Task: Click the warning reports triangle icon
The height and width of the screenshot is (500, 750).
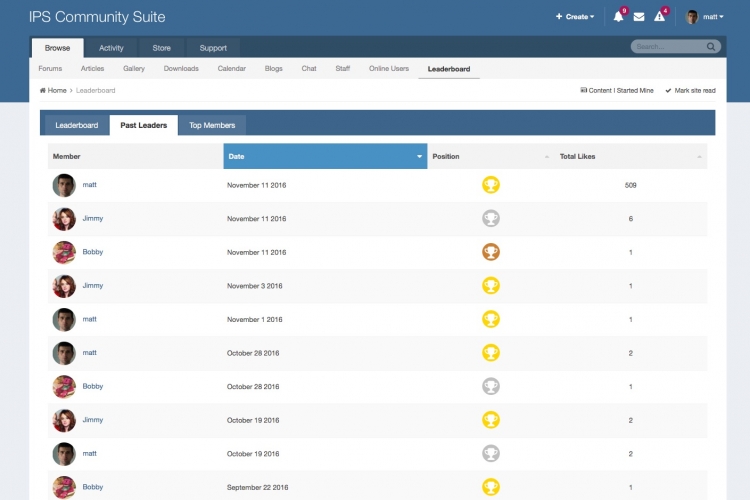Action: [659, 17]
